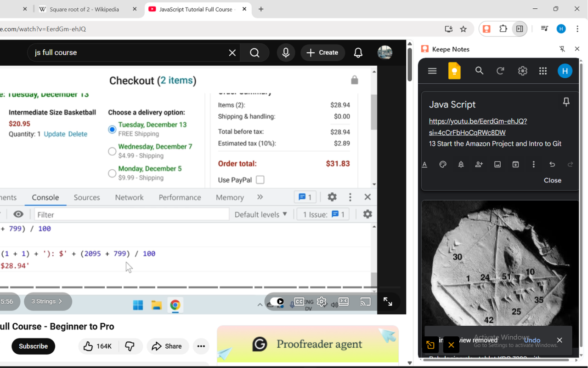Image resolution: width=588 pixels, height=368 pixels.
Task: Enter full screen on the video player
Action: point(388,302)
